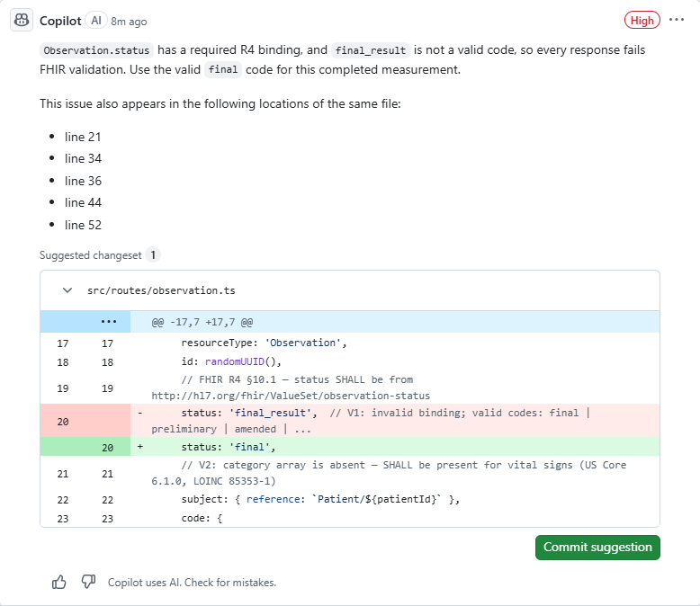Click the final_result inline code
The height and width of the screenshot is (606, 700).
tap(371, 50)
